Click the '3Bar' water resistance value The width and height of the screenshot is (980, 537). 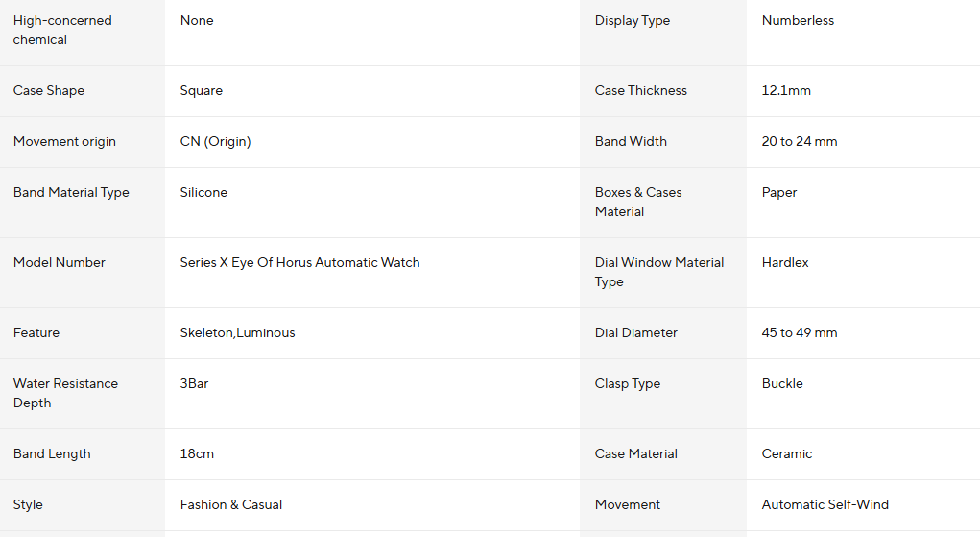[x=194, y=383]
